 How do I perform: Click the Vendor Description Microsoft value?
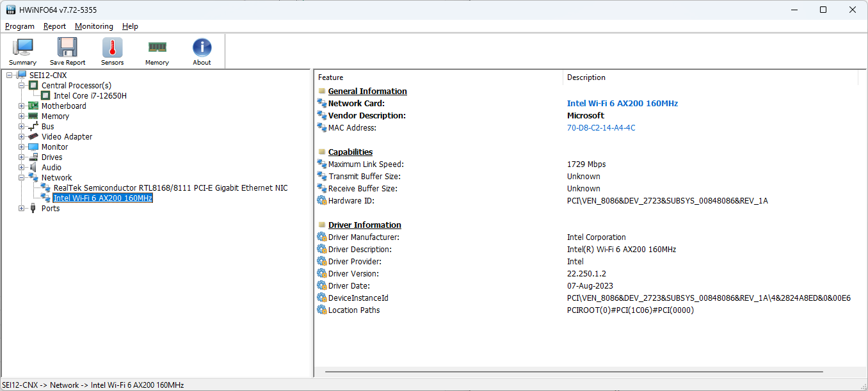(x=586, y=116)
